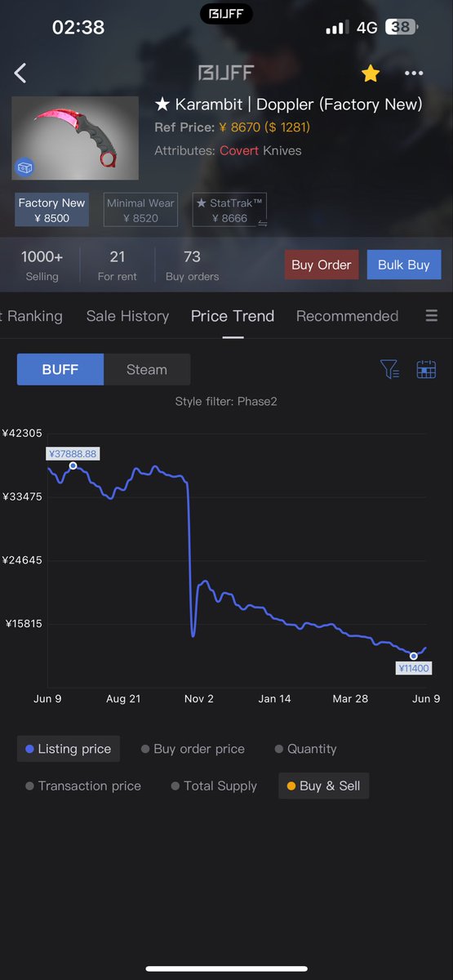
Task: Click the red Buy Order button
Action: pos(322,265)
